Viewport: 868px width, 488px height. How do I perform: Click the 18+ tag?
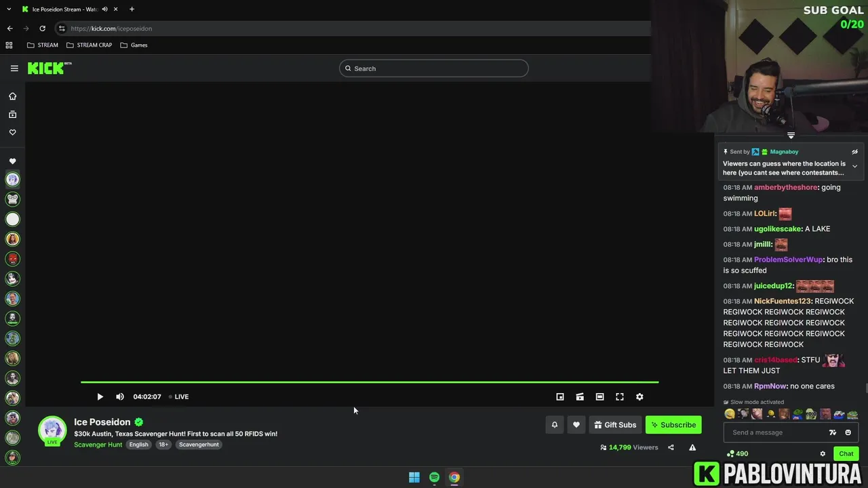[163, 445]
